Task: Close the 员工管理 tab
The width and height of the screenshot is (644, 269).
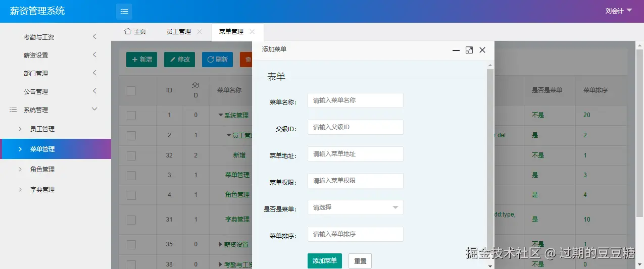Action: 200,31
